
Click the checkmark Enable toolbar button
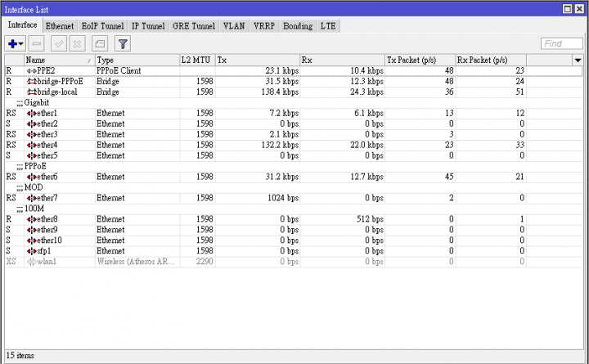coord(59,44)
